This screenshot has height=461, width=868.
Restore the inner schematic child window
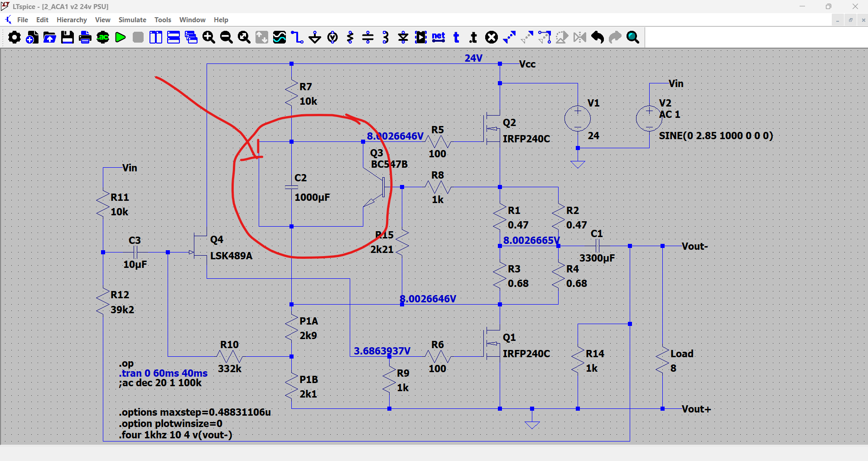coord(850,20)
